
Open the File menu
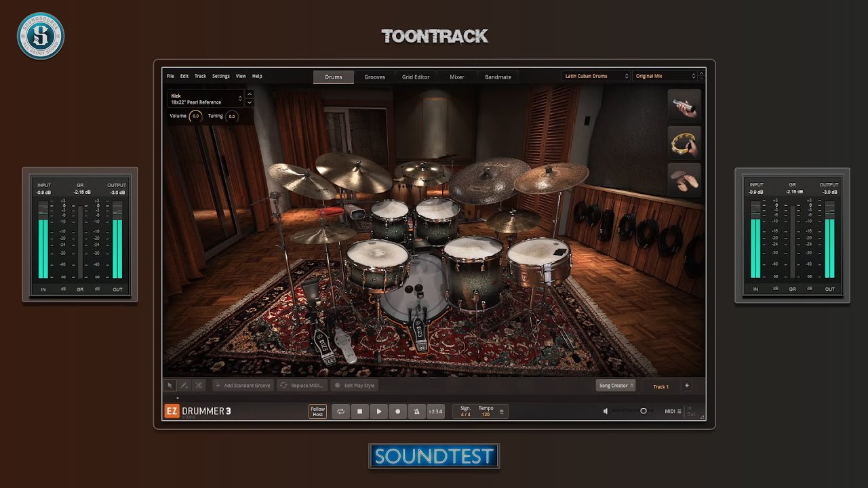click(170, 76)
